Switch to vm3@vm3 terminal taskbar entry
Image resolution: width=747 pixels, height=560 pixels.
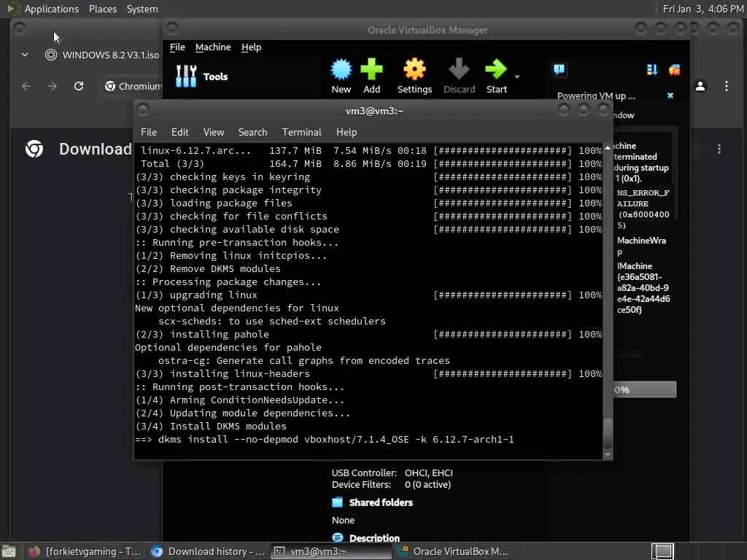[x=330, y=551]
